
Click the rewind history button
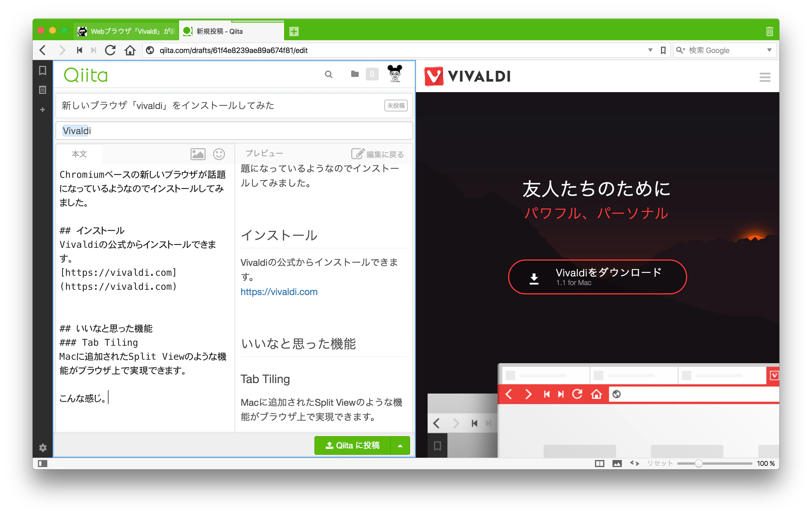tap(80, 50)
